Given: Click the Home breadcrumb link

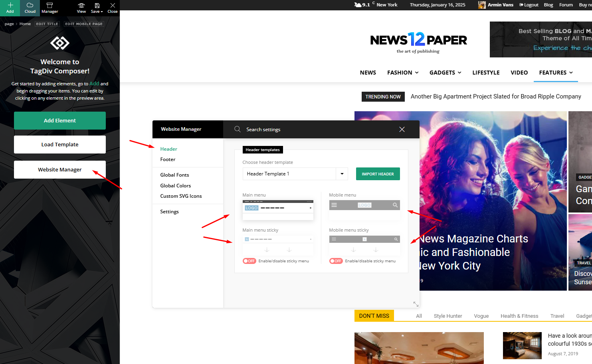Looking at the screenshot, I should point(25,24).
